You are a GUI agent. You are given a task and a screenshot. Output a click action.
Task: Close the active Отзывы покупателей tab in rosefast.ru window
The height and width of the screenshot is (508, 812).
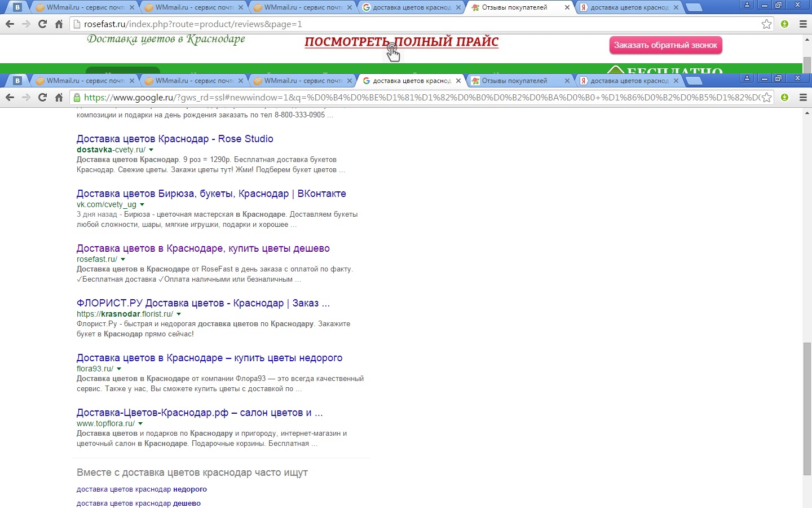point(567,7)
